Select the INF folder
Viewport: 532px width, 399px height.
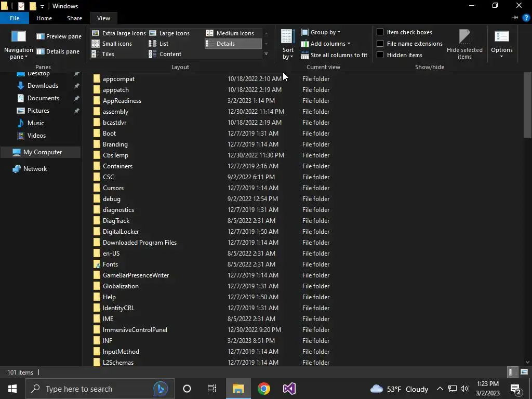[107, 341]
